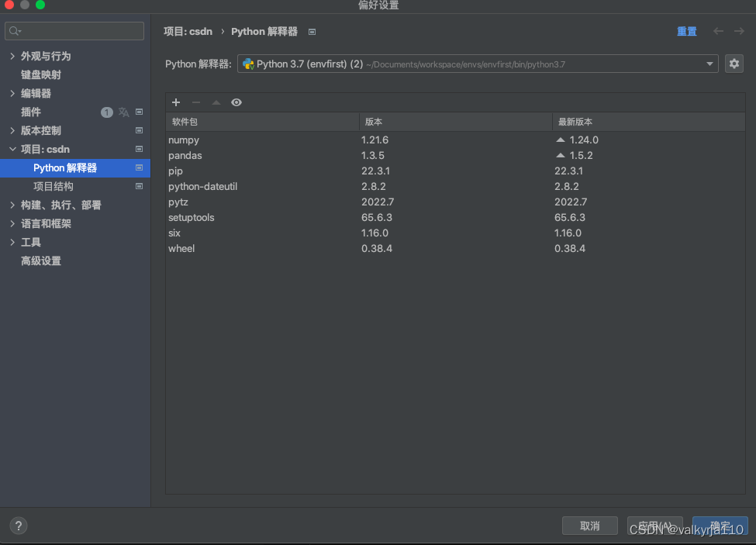Select the setuptools package row
This screenshot has width=756, height=545.
pyautogui.click(x=456, y=217)
